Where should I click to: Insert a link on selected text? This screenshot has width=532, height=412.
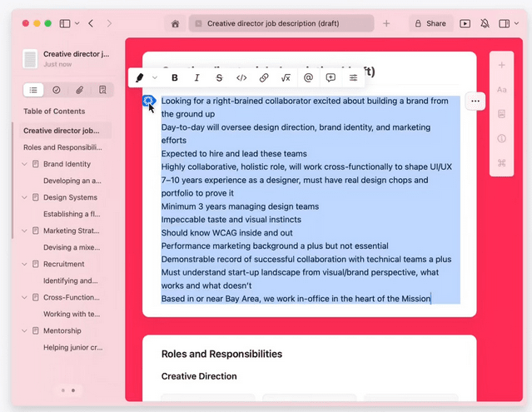(x=264, y=78)
